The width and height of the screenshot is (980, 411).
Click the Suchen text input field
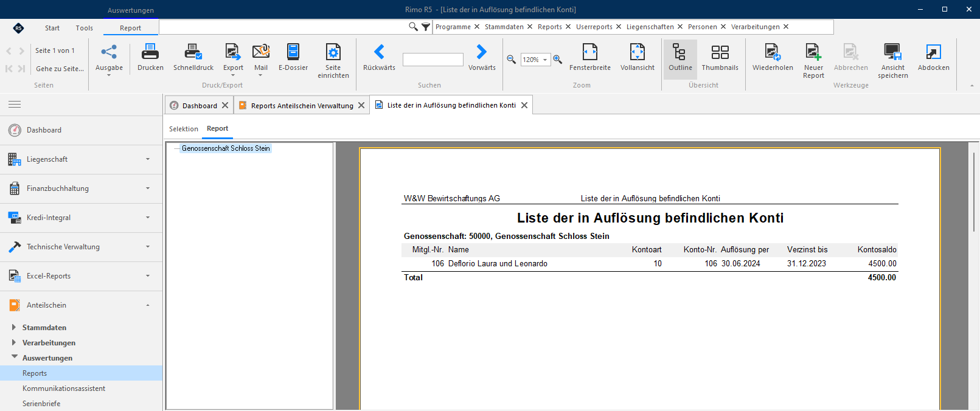[433, 60]
